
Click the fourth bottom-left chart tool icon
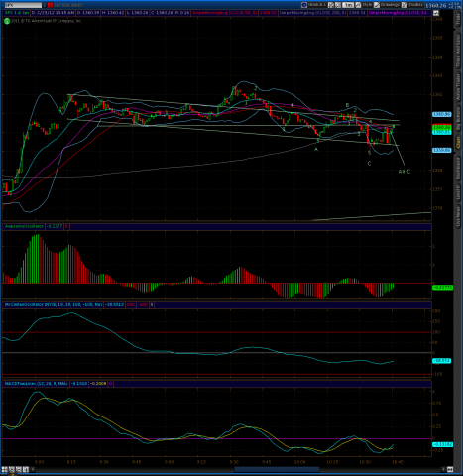pos(25,469)
